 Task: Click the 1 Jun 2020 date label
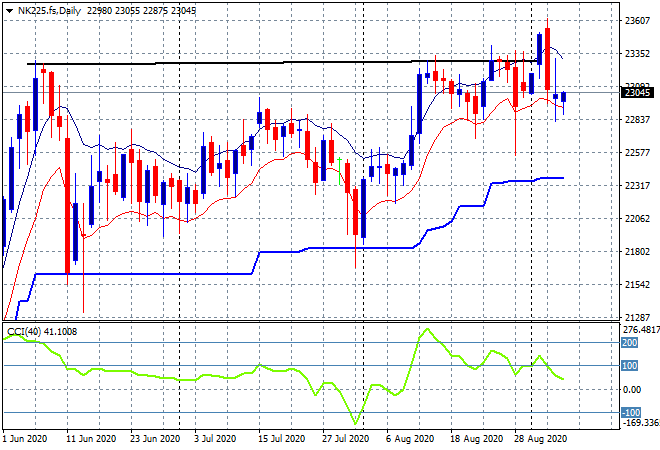pos(25,439)
